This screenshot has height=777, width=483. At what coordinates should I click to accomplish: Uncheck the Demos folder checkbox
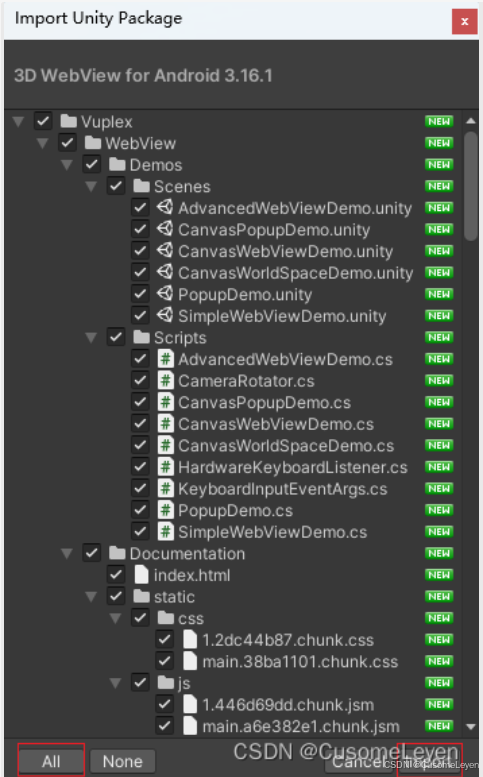92,165
